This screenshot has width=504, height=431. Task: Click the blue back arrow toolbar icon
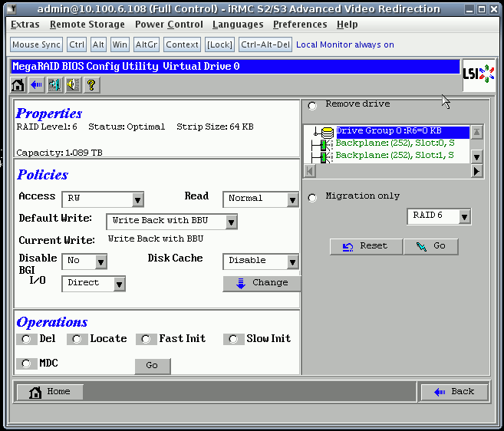pos(36,85)
